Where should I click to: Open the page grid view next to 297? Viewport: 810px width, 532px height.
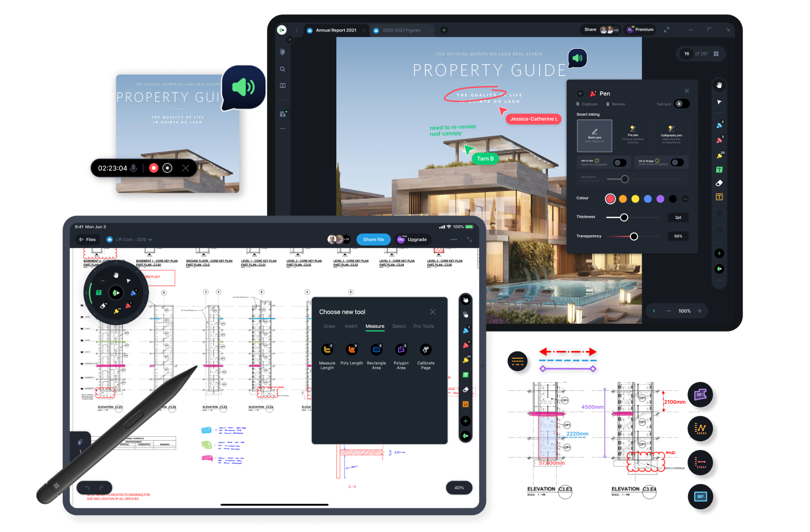coord(716,54)
